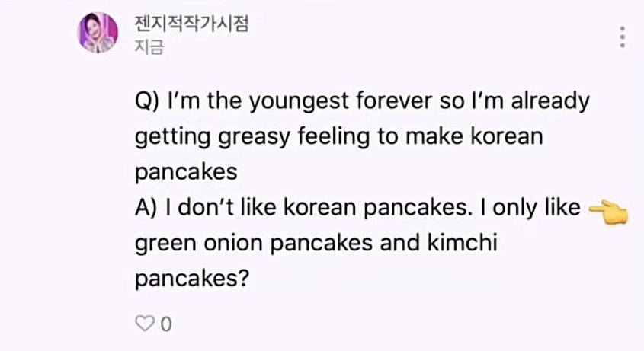Image resolution: width=644 pixels, height=351 pixels.
Task: Open the poster's round profile avatar
Action: click(x=98, y=33)
